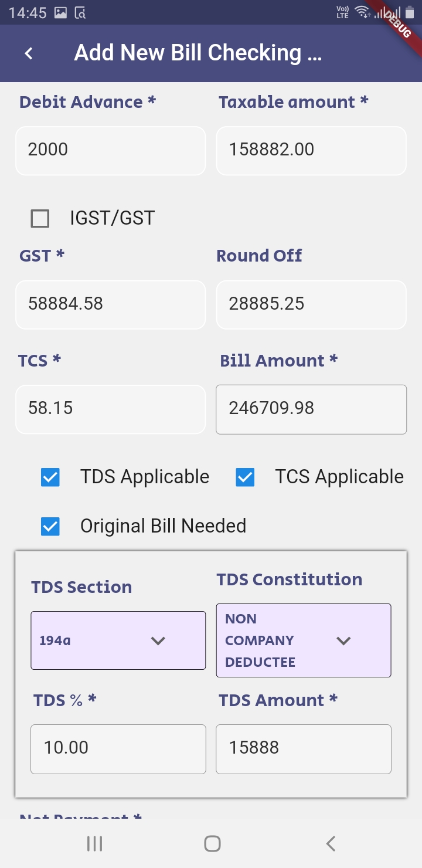
Task: Uncheck TCS Applicable checkbox
Action: coord(245,477)
